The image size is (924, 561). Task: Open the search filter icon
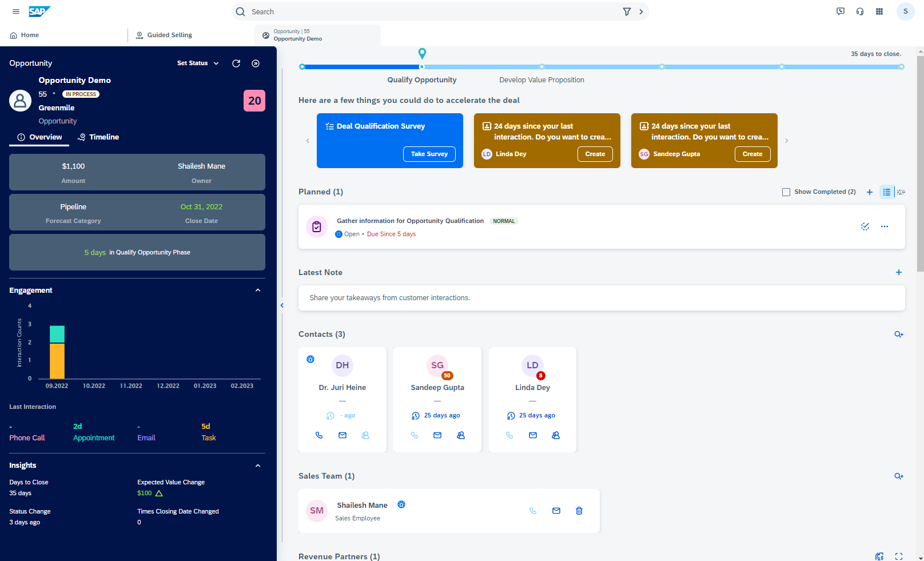coord(627,11)
